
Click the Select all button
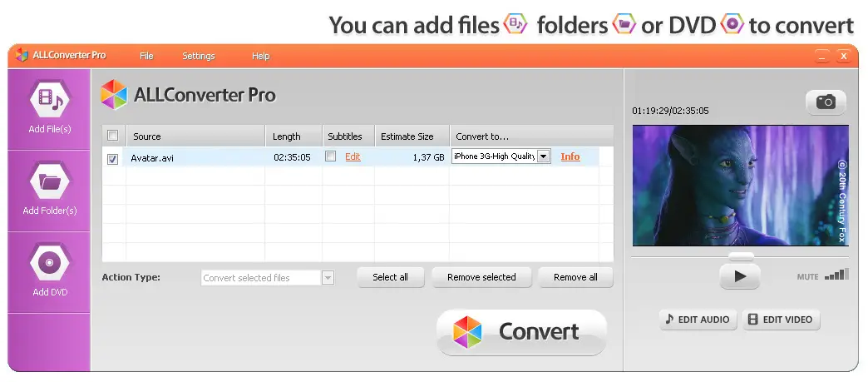click(x=390, y=277)
